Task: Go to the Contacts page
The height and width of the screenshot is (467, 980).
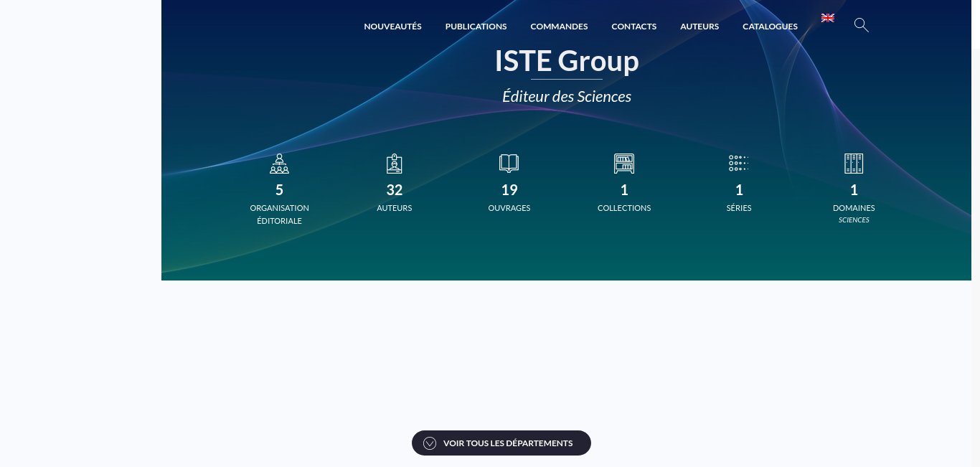Action: [634, 27]
